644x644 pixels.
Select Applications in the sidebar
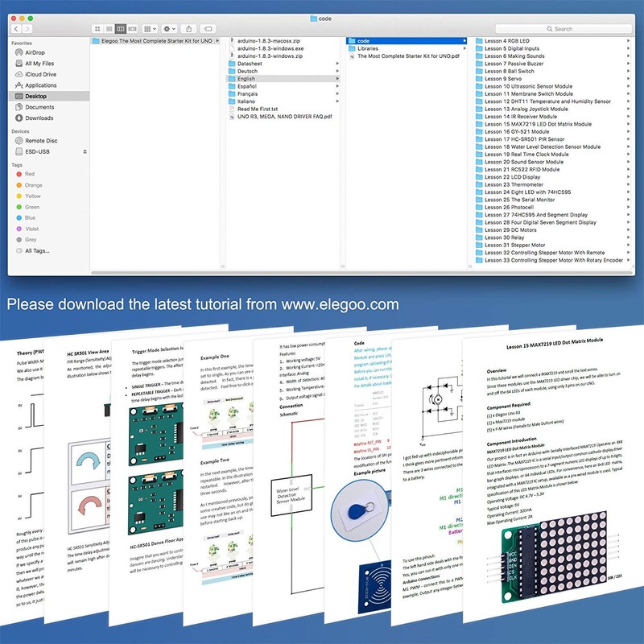pos(40,85)
